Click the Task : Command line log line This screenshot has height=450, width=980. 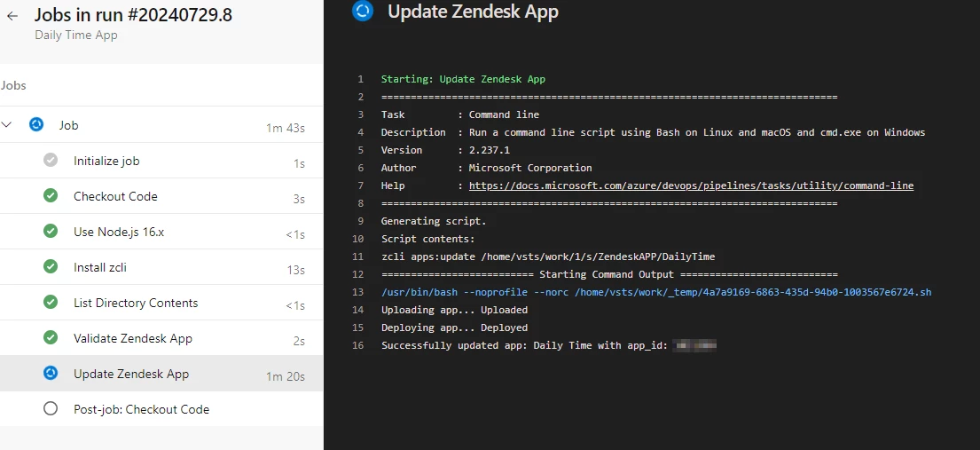[460, 115]
